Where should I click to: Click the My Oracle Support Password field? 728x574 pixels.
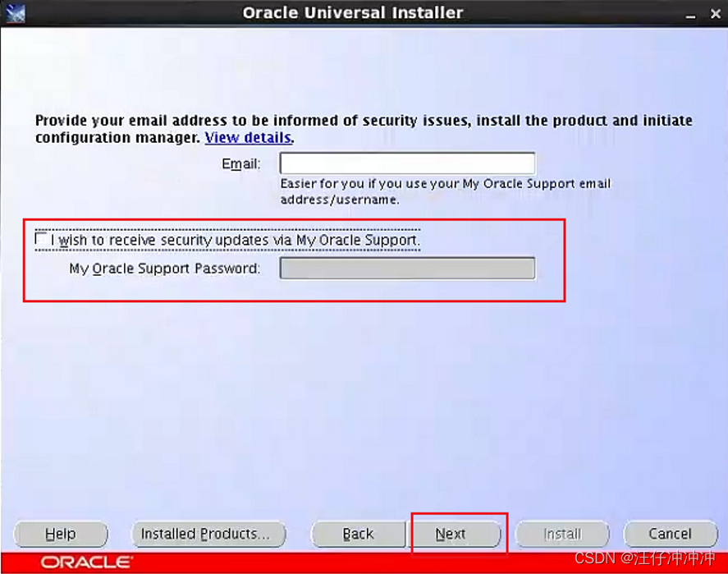[x=406, y=268]
